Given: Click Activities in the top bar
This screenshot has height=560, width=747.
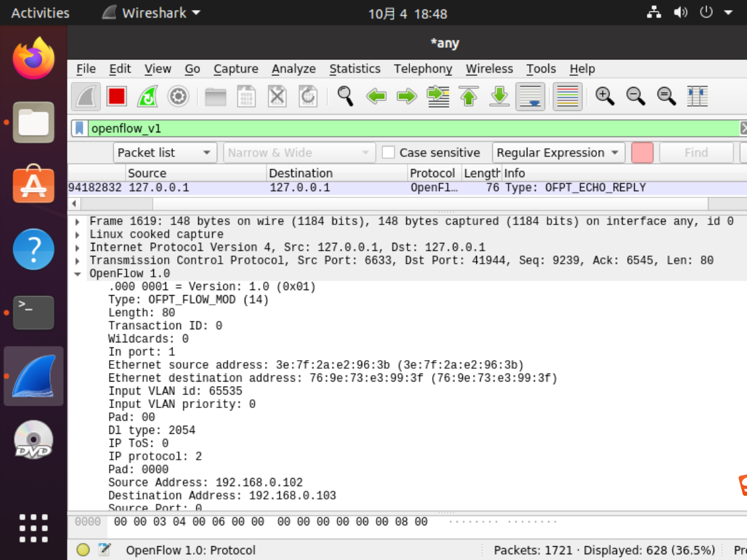Looking at the screenshot, I should [x=40, y=13].
